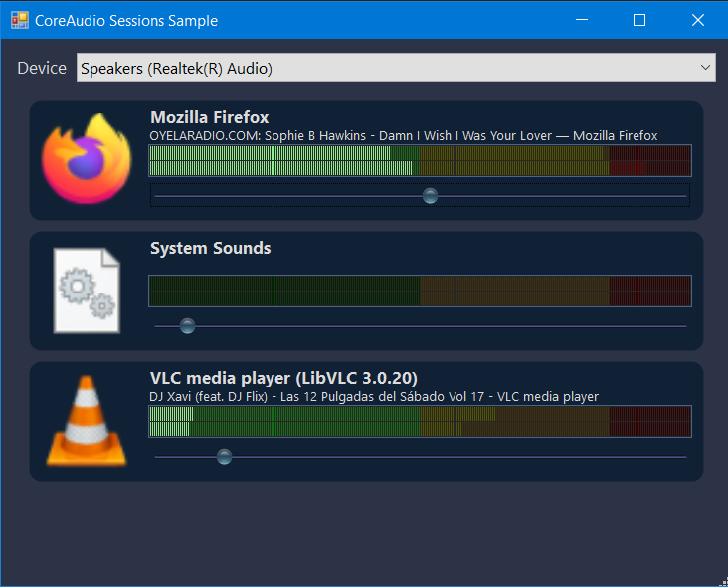Click the System Sounds gear document icon
728x587 pixels.
coord(87,291)
